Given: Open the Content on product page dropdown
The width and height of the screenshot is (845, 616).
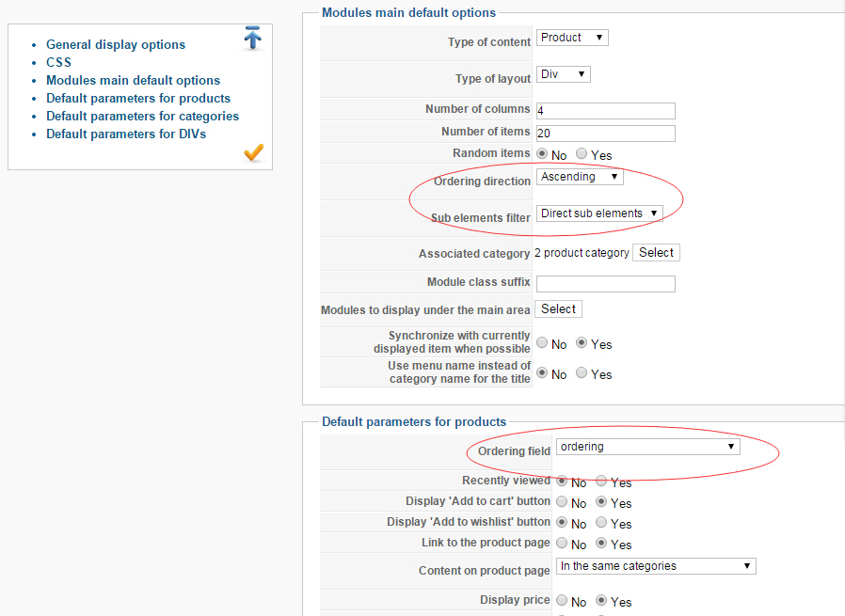Looking at the screenshot, I should point(656,566).
